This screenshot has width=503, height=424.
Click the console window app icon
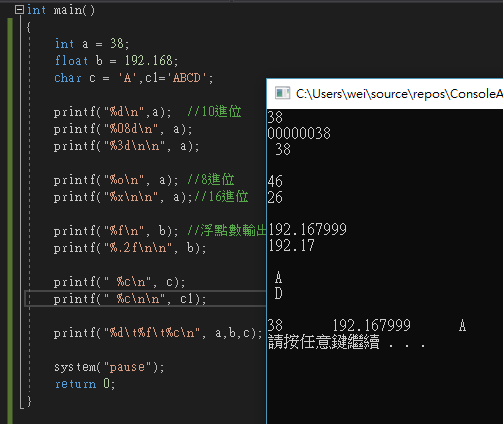point(282,93)
